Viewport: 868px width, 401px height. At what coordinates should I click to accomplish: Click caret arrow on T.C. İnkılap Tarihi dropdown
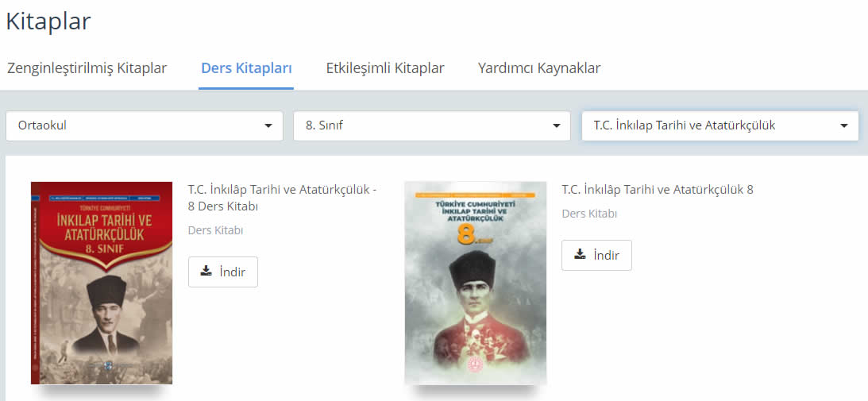[x=844, y=125]
